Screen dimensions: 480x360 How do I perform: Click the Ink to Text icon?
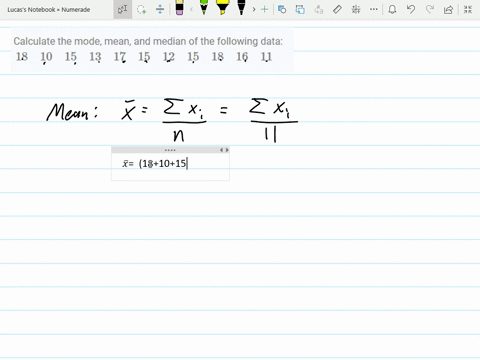318,9
